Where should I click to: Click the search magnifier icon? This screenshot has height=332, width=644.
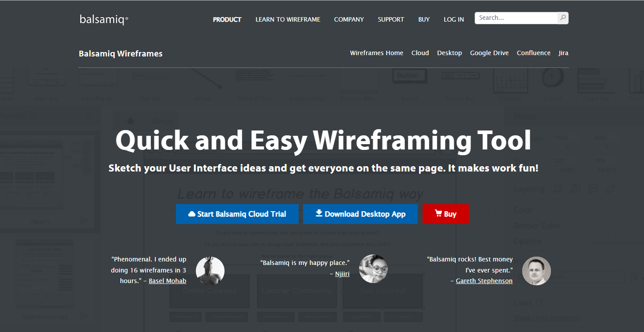click(x=563, y=18)
